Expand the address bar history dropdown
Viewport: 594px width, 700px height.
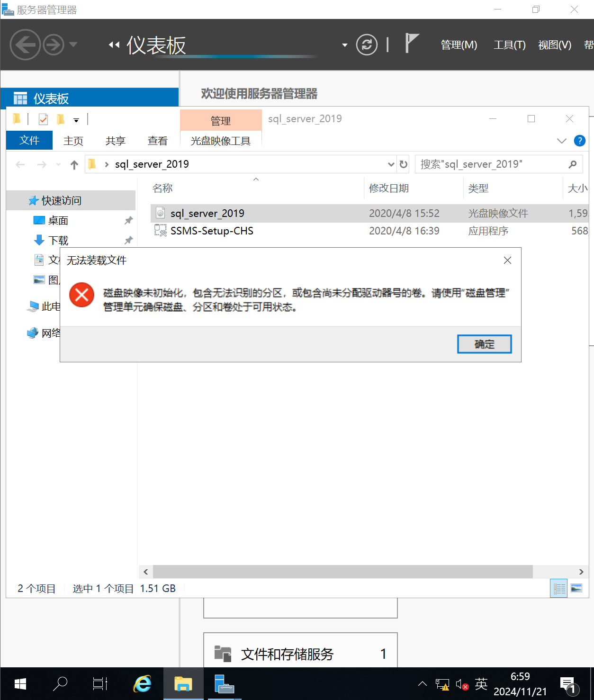391,164
